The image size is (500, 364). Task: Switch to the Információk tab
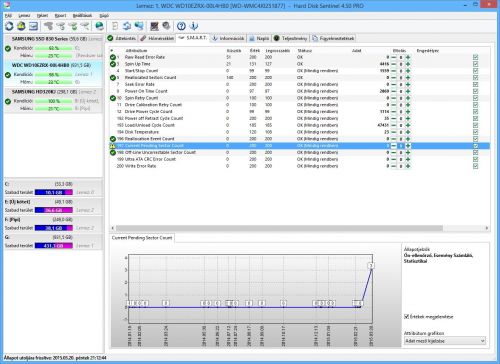click(228, 38)
